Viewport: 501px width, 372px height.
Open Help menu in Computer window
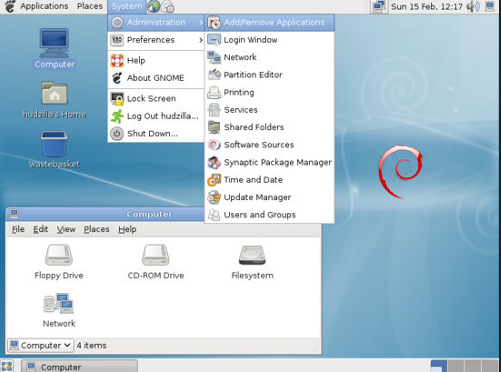127,229
